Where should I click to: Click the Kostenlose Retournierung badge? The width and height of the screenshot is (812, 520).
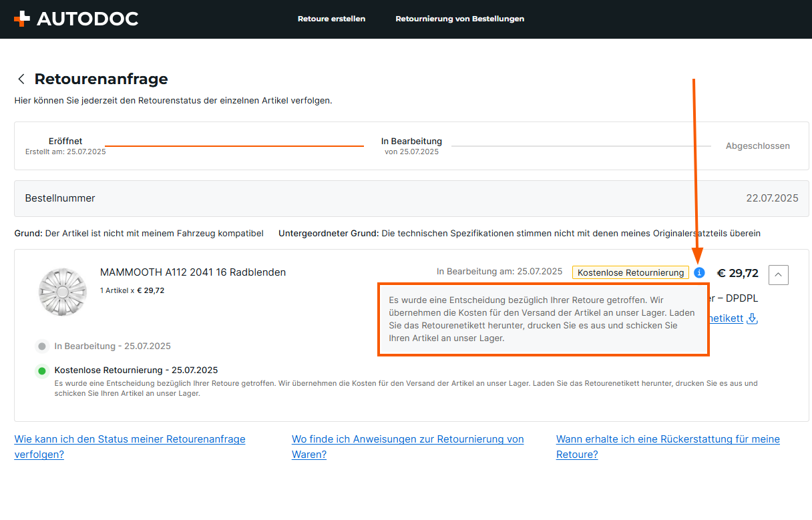tap(630, 272)
